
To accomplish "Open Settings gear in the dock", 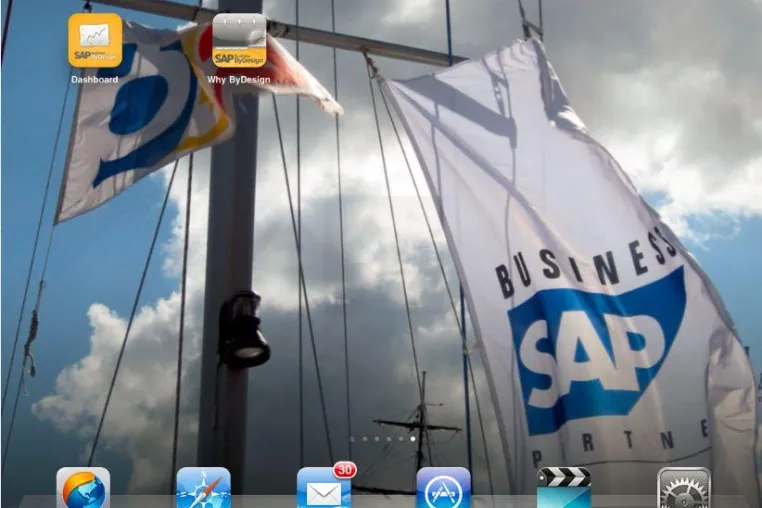I will coord(684,488).
